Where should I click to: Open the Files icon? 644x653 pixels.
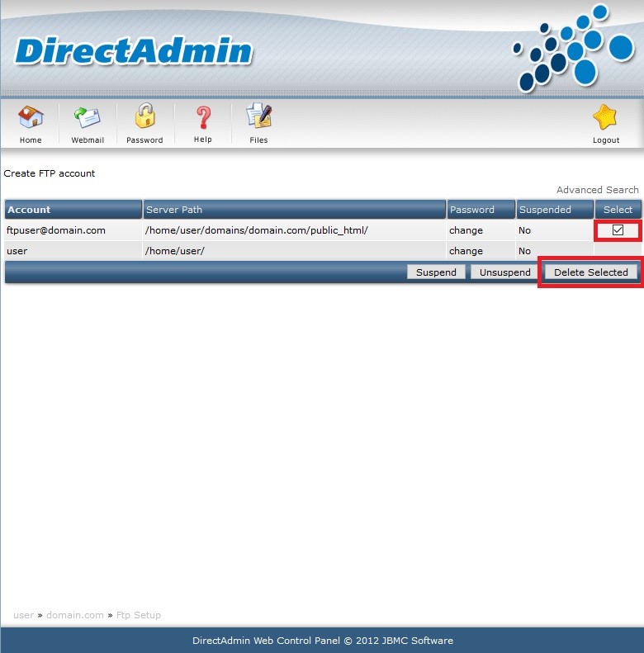pyautogui.click(x=258, y=116)
